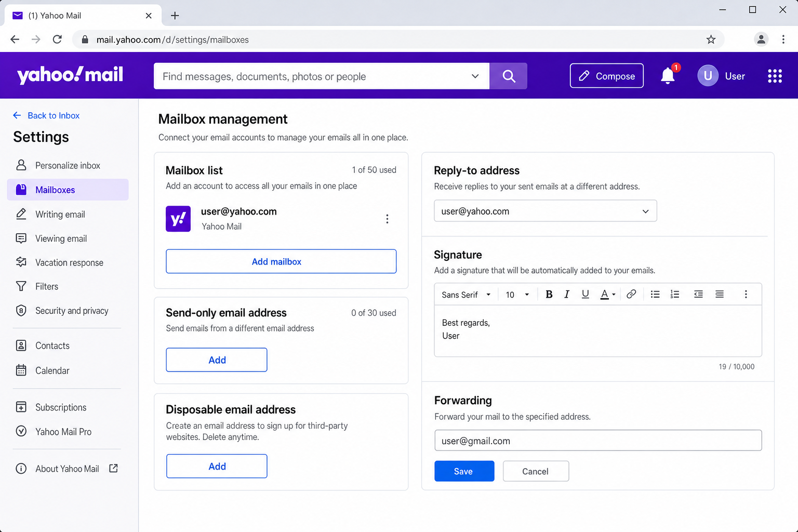Click the Add mailbox button
This screenshot has width=798, height=532.
tap(281, 261)
